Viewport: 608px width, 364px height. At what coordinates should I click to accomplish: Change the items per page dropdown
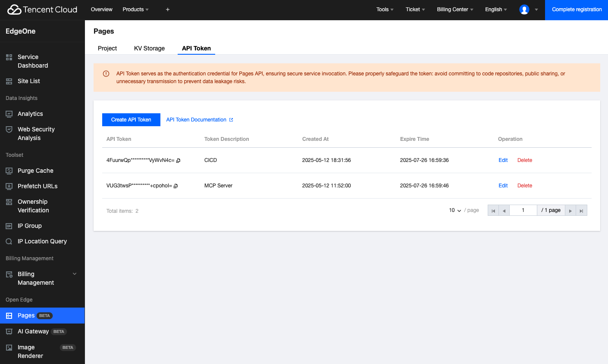coord(455,210)
